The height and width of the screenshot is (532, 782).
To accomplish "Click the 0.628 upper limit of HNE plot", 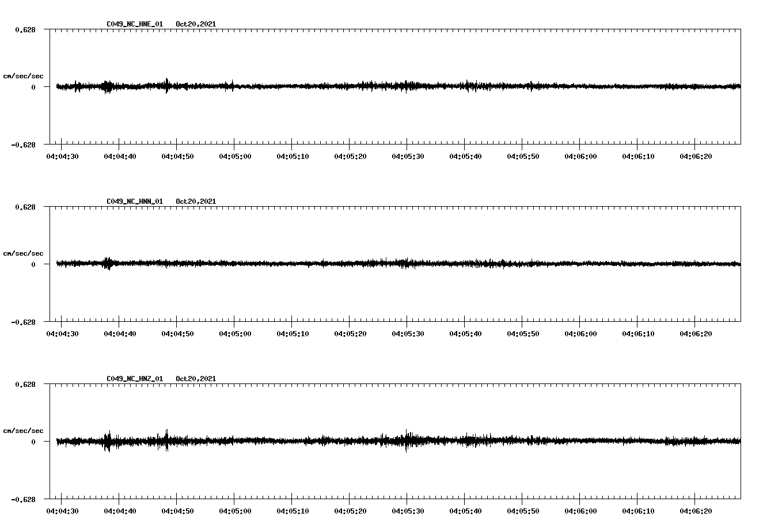I will (25, 29).
